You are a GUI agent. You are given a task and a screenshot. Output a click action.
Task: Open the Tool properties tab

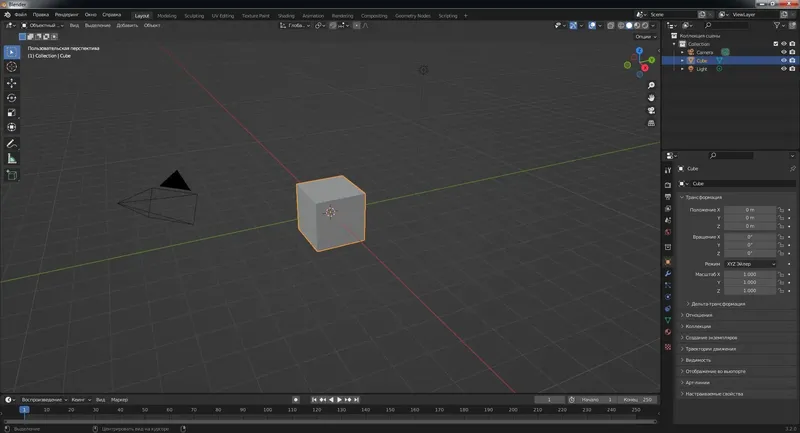tap(668, 170)
